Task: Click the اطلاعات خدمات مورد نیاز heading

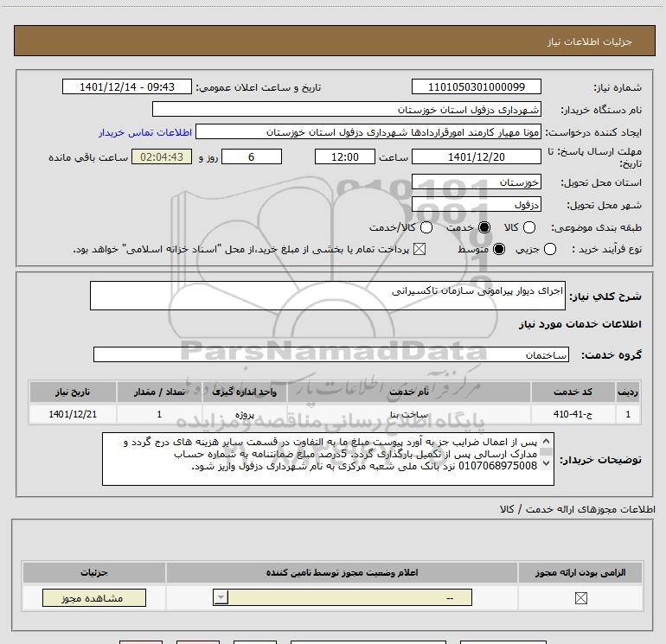Action: (x=580, y=324)
